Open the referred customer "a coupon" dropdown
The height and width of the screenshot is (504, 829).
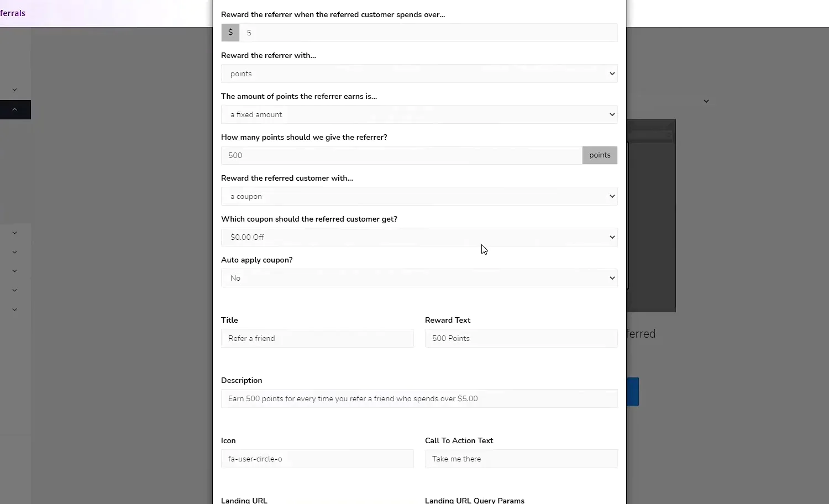[x=419, y=196]
